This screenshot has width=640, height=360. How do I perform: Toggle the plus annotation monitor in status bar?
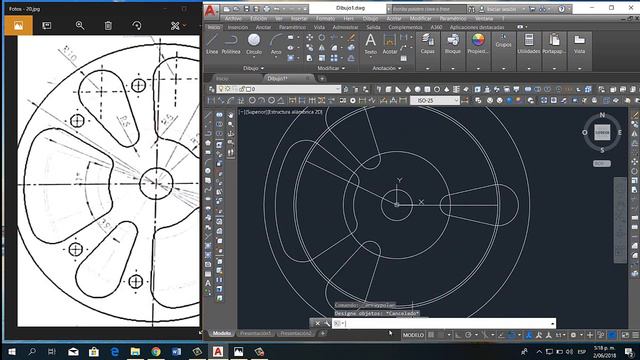tap(590, 335)
